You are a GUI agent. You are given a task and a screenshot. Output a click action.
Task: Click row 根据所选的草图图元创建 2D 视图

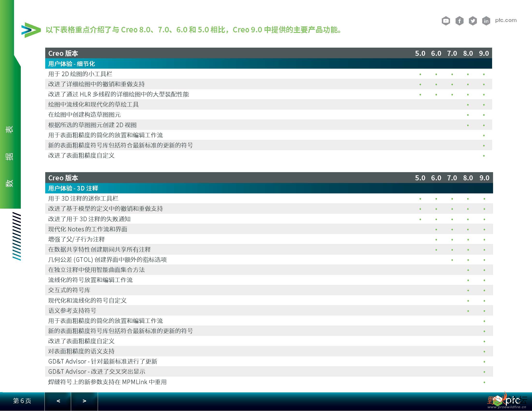click(x=268, y=125)
